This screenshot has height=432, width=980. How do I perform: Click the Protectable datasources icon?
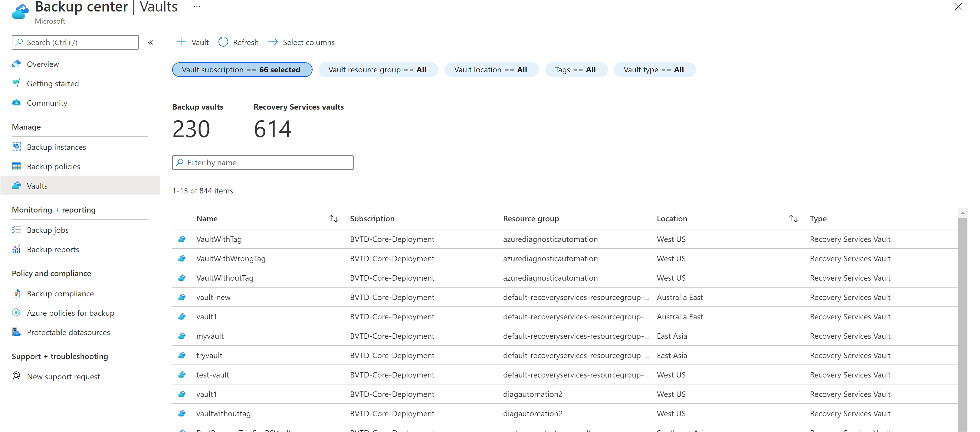coord(17,332)
